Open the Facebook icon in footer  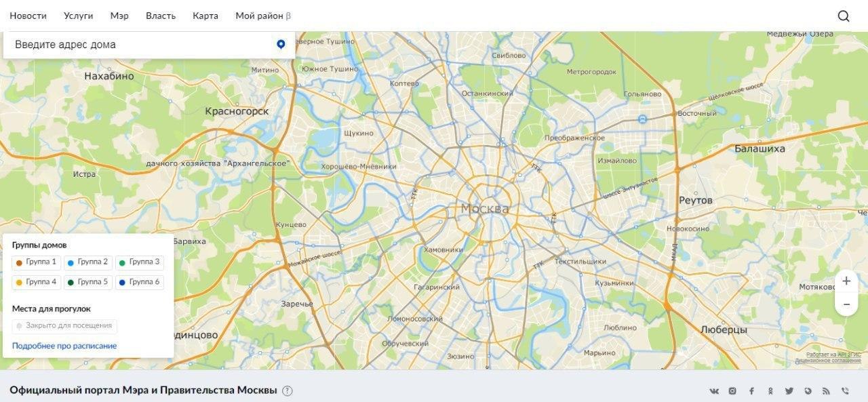[x=751, y=391]
